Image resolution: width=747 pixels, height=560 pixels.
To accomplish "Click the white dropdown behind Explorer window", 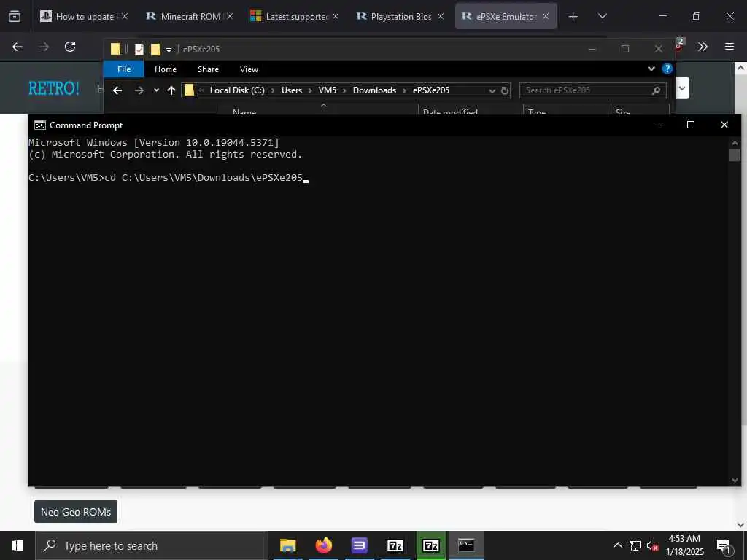I will [x=682, y=88].
